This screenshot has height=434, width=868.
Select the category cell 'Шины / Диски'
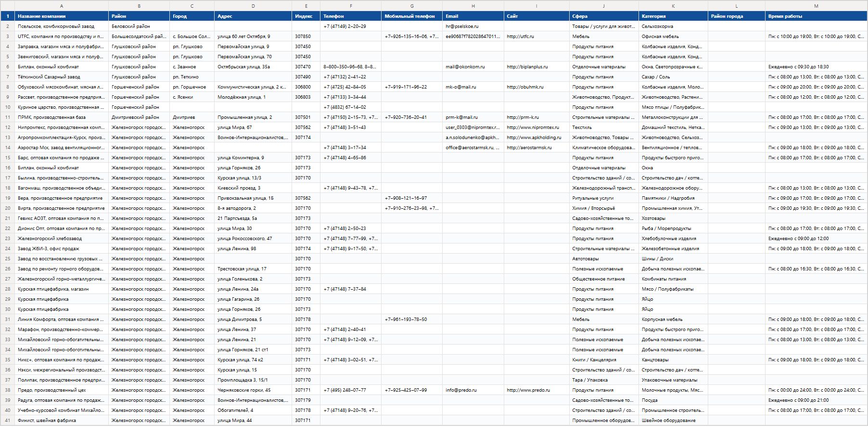click(673, 259)
